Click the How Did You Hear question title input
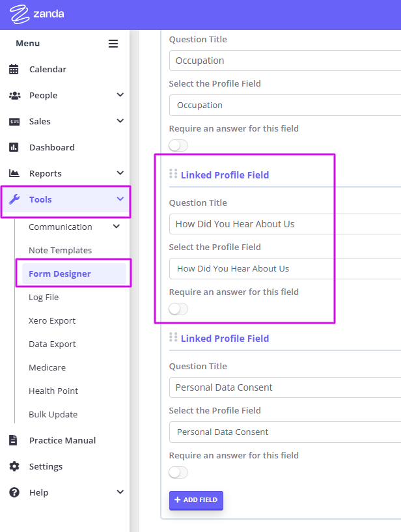Screen dimensions: 401x532 click(x=285, y=224)
